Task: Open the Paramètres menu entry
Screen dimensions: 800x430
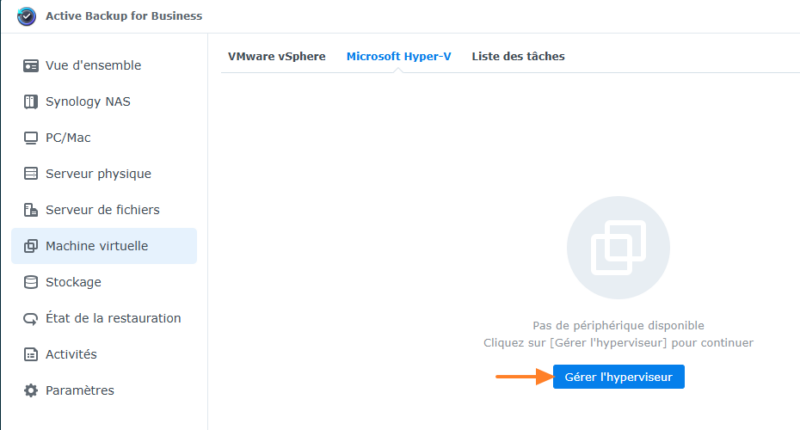Action: tap(80, 390)
